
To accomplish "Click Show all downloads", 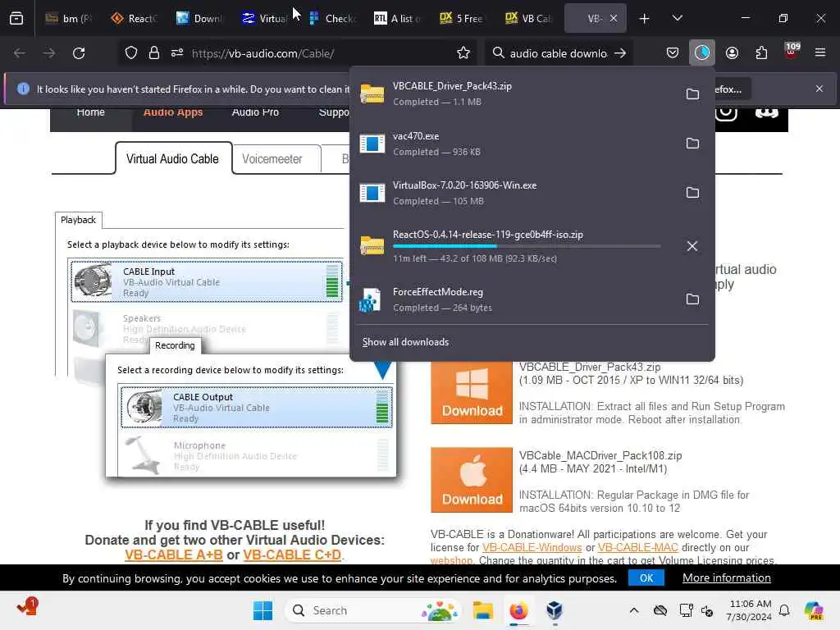I will 405,342.
